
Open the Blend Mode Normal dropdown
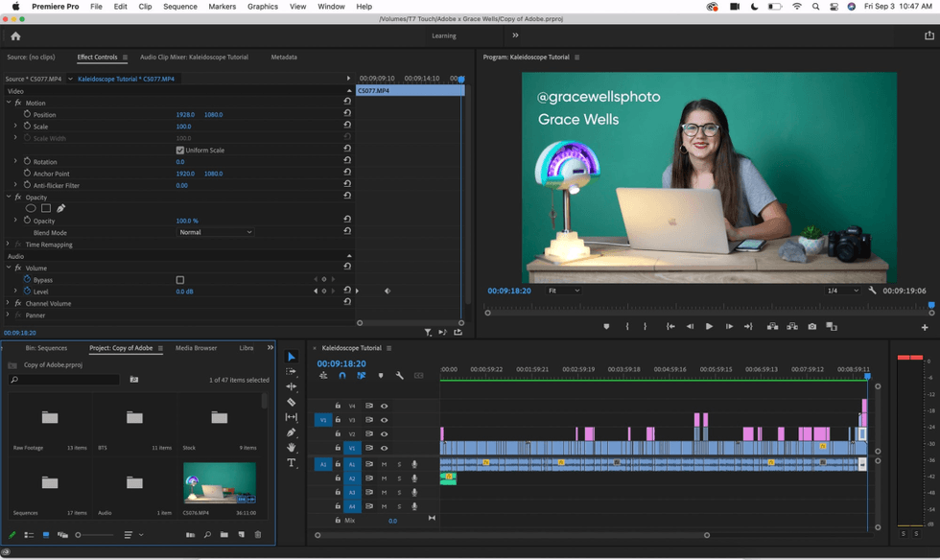click(x=215, y=232)
